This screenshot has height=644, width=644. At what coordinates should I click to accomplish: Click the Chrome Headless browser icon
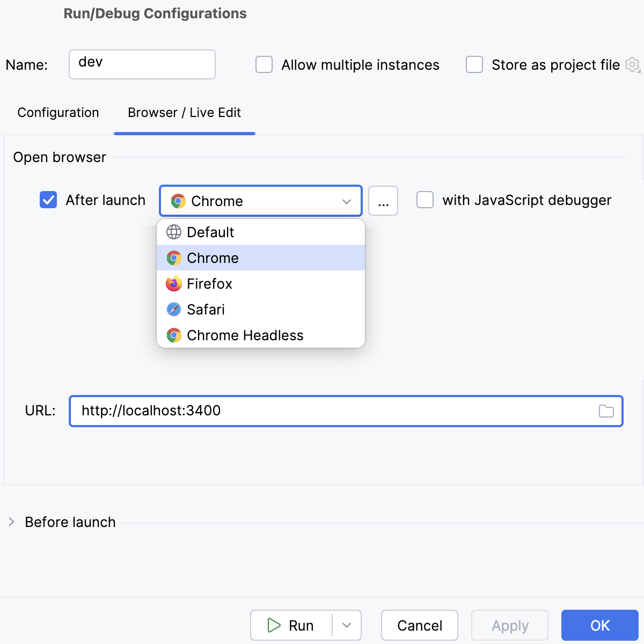click(174, 335)
